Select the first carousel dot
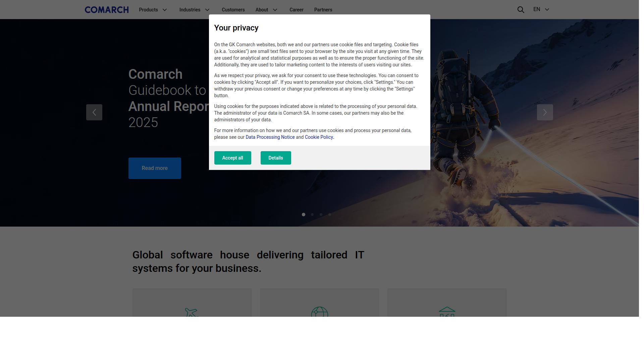The height and width of the screenshot is (362, 644). [304, 215]
